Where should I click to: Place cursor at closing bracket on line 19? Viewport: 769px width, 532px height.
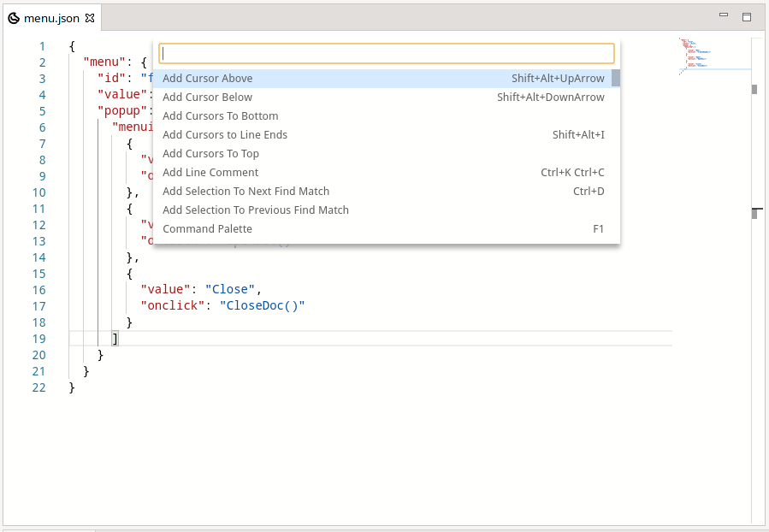[x=115, y=339]
